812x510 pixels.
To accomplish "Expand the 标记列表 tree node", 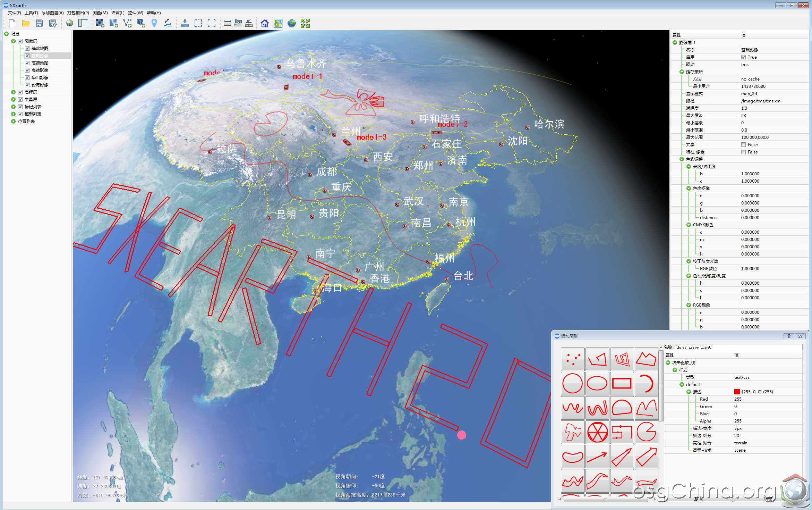I will tap(14, 107).
